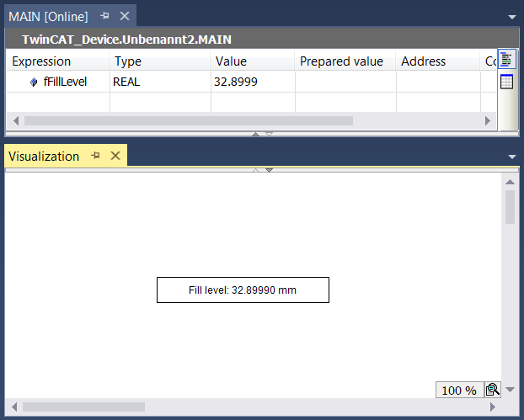524x420 pixels.
Task: Click the visualization vertical scrollbar up arrow
Action: (510, 182)
